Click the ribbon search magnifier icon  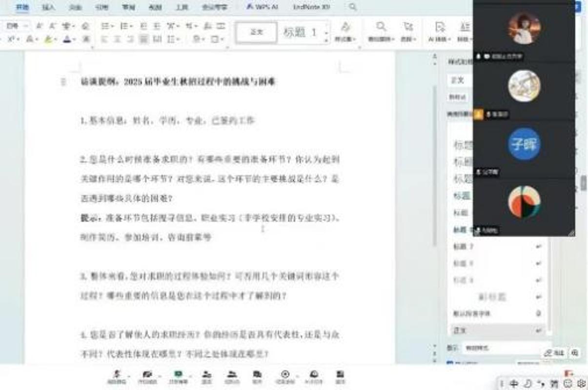(352, 7)
